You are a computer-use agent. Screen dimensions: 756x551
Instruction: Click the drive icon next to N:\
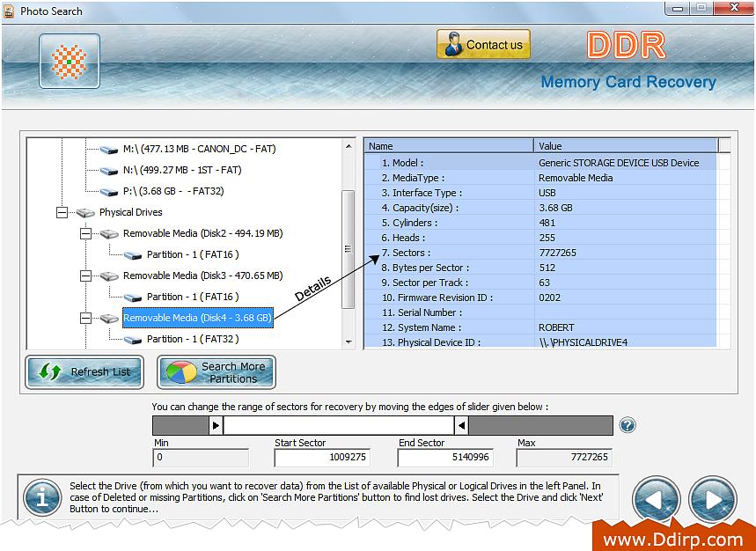coord(109,171)
